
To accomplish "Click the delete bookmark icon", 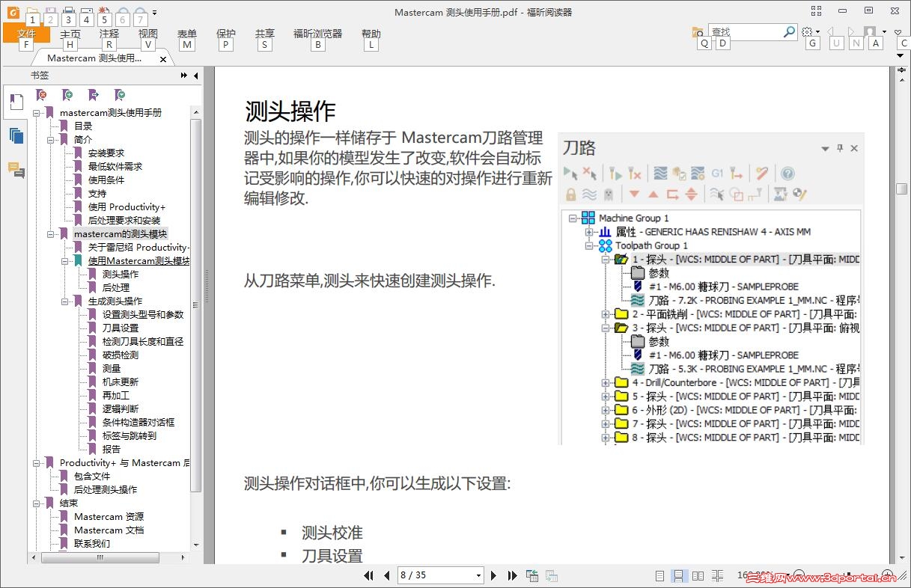I will 42,95.
